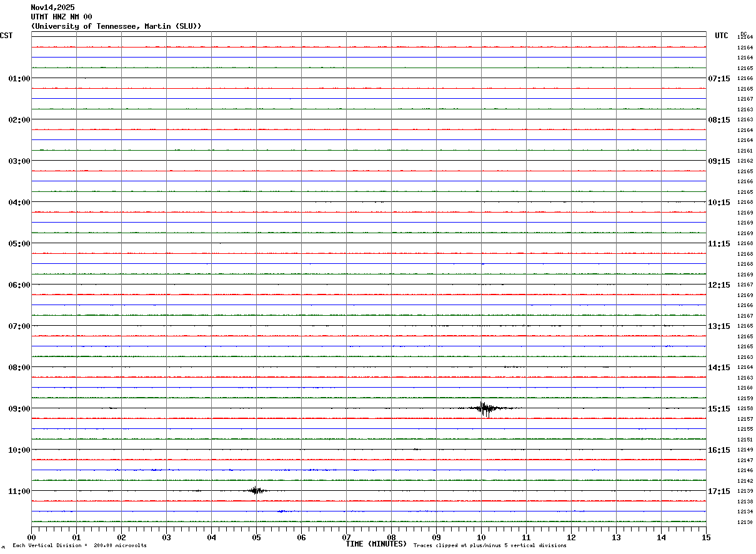The image size is (756, 554).
Task: Select the 11:00 CST row label
Action: pyautogui.click(x=19, y=491)
